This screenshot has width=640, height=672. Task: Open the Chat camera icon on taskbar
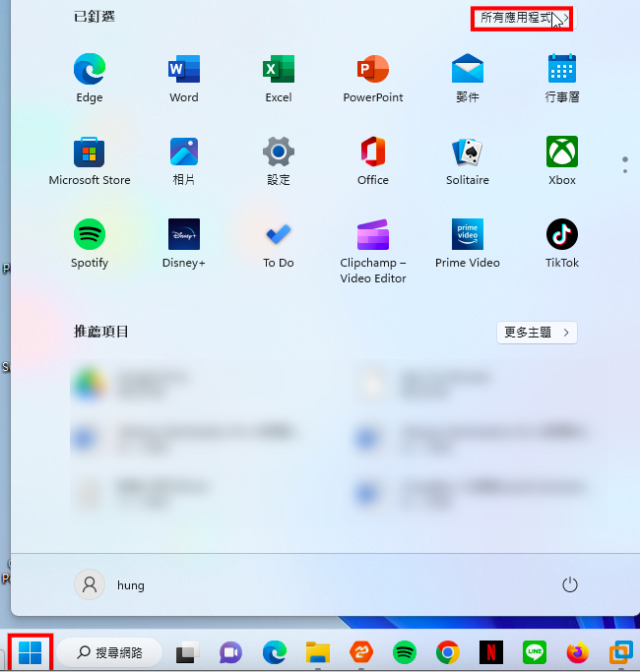230,652
